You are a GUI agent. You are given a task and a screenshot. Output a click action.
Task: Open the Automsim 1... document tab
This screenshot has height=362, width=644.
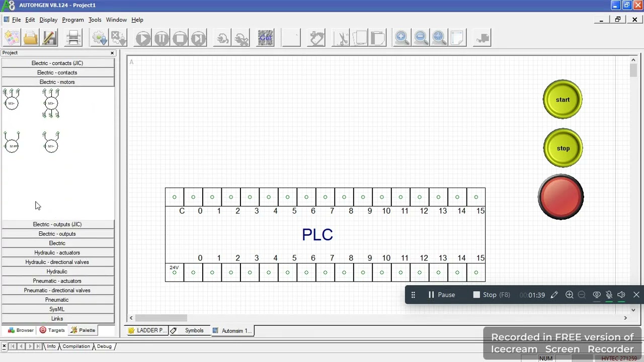[232, 330]
